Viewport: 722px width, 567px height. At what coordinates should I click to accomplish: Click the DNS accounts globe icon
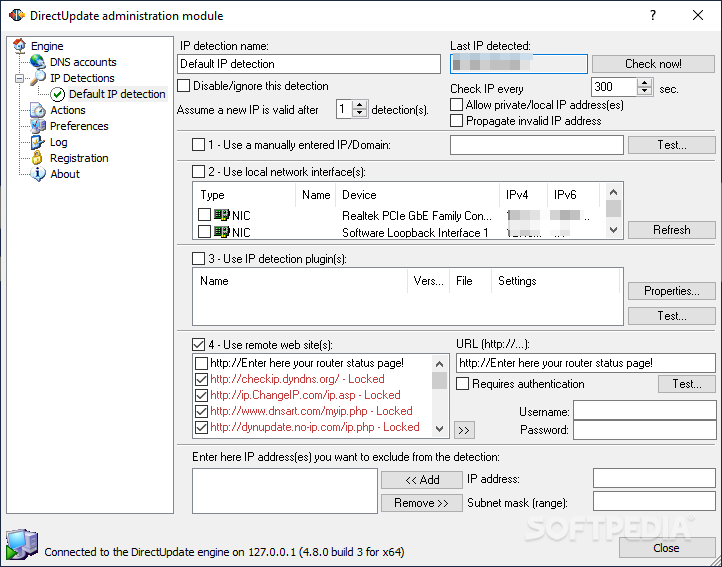[37, 62]
